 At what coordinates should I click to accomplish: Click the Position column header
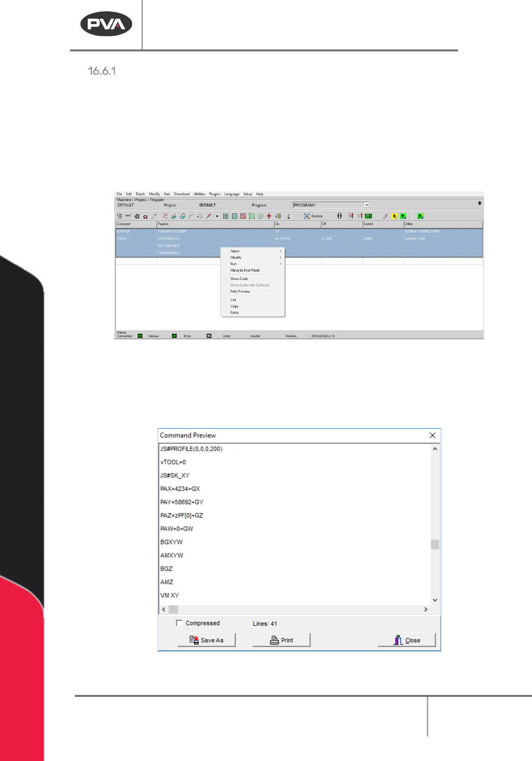(x=215, y=224)
